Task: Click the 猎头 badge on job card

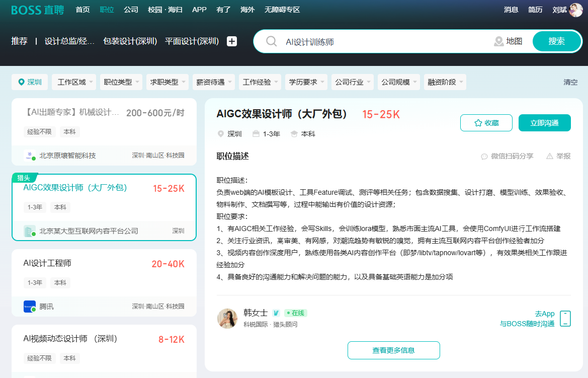Action: [24, 178]
